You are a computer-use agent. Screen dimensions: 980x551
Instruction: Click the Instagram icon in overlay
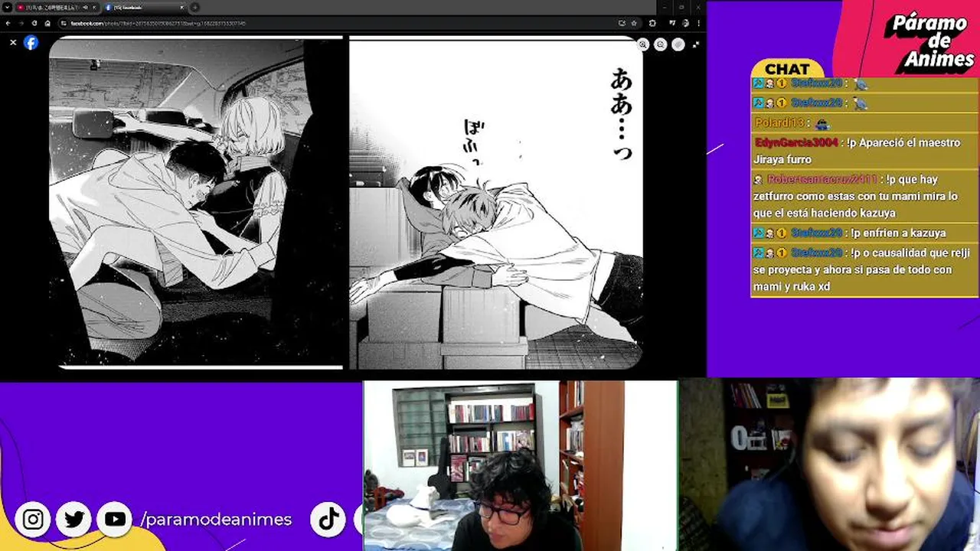click(x=33, y=520)
